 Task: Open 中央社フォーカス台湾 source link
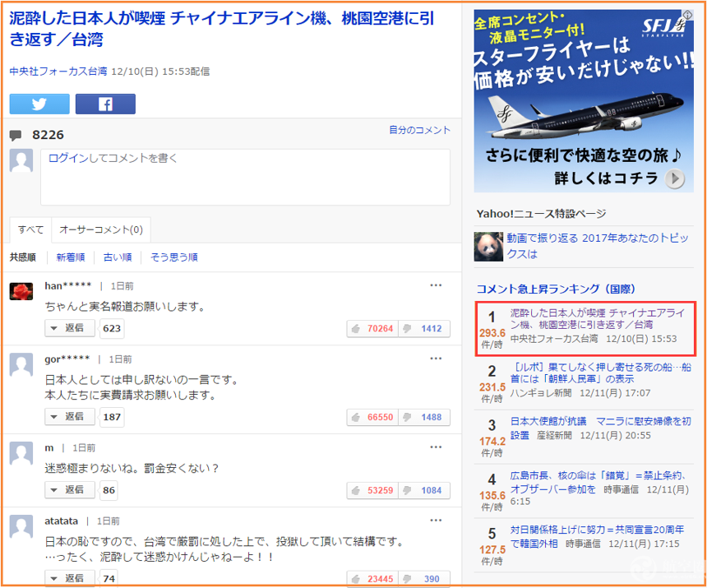click(x=58, y=72)
